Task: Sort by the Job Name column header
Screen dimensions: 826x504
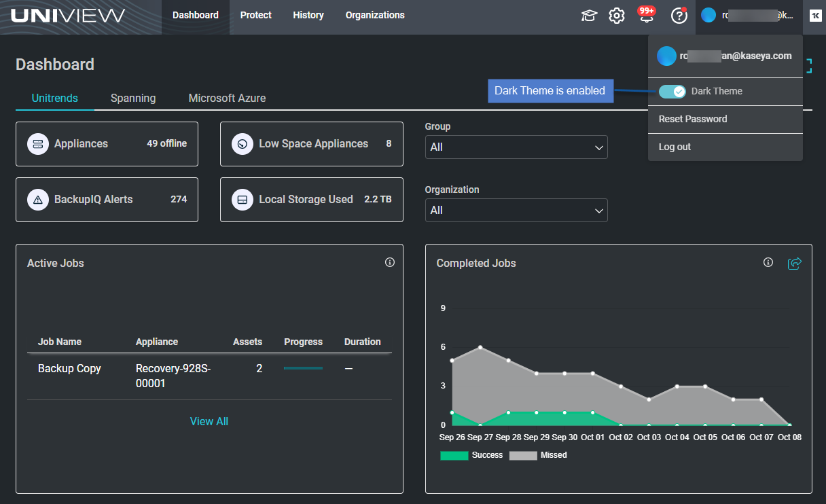Action: coord(60,342)
